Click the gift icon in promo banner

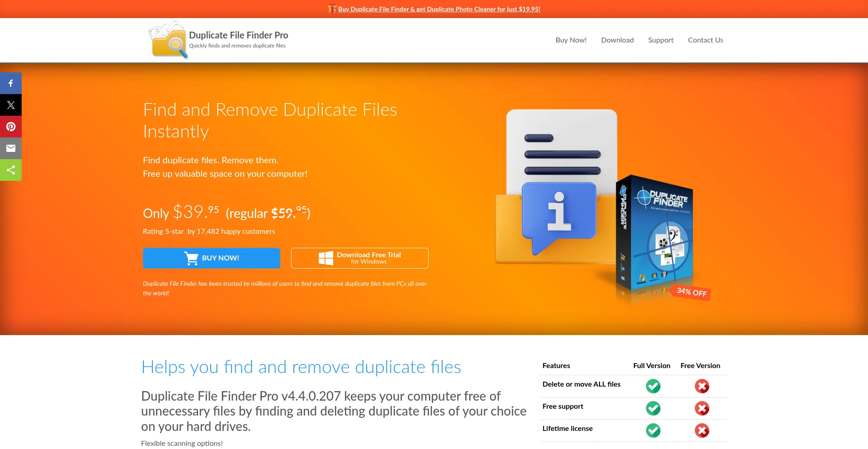332,9
